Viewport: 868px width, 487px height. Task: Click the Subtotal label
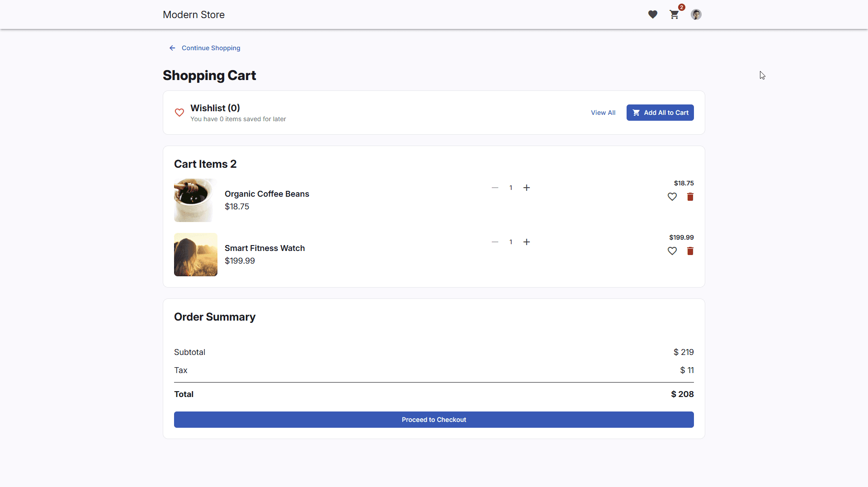[x=189, y=352]
